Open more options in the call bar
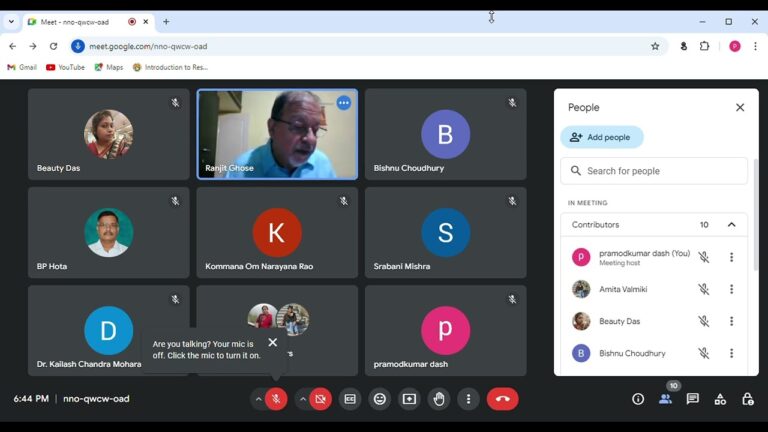This screenshot has height=432, width=768. pos(468,399)
